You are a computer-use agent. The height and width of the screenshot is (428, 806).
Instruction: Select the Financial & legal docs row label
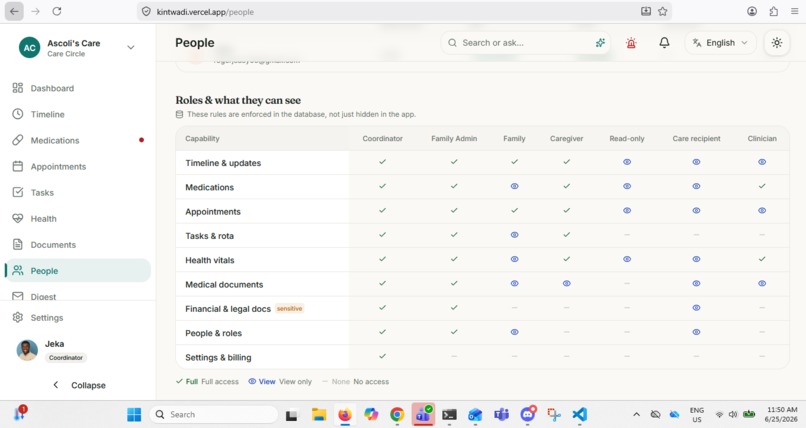(x=228, y=309)
